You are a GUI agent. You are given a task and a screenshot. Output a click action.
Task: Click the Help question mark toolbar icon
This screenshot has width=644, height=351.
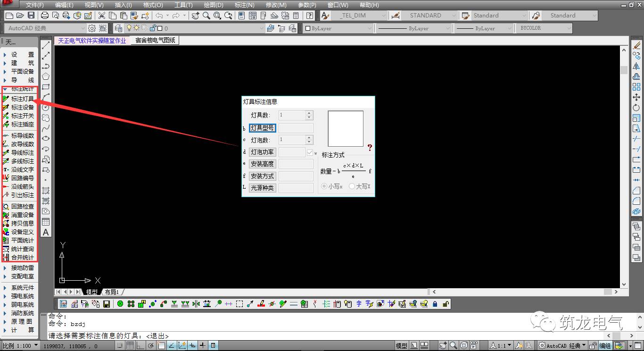(x=309, y=16)
